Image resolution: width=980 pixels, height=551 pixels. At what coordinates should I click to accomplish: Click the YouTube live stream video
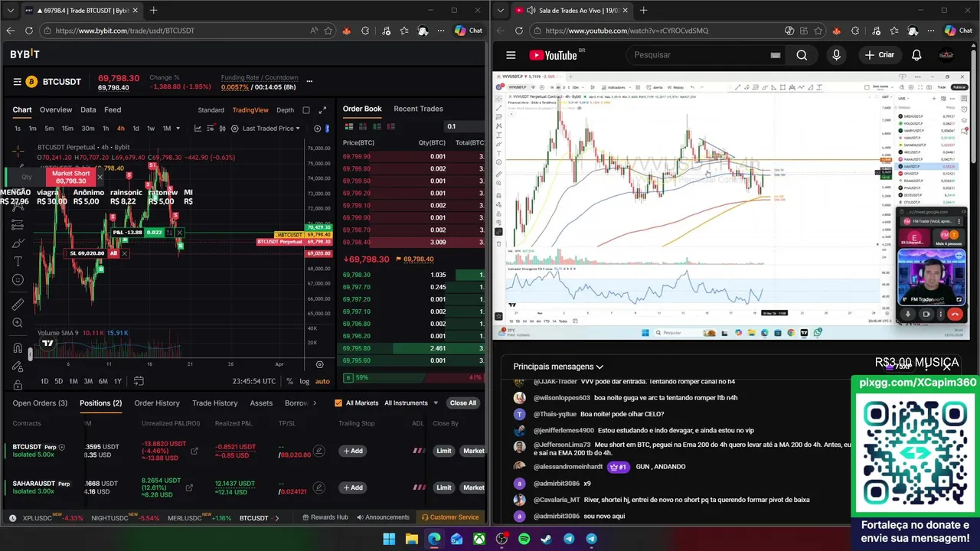[x=730, y=205]
